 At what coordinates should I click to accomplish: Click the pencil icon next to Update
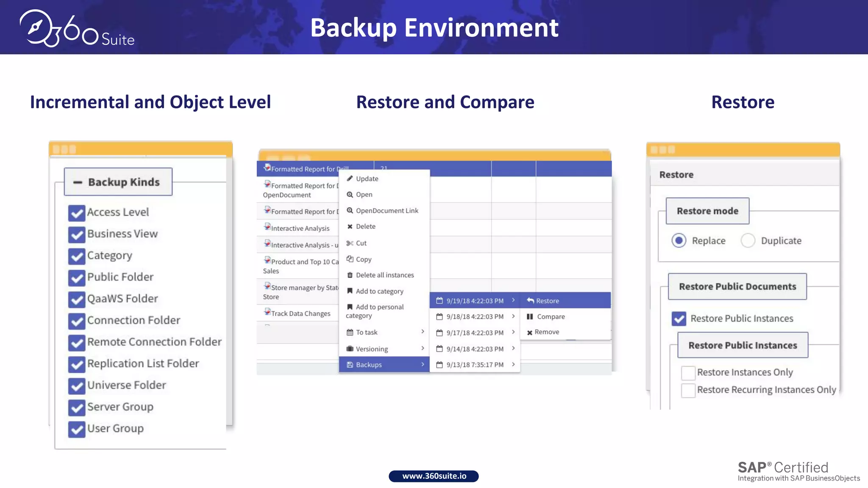(x=350, y=179)
